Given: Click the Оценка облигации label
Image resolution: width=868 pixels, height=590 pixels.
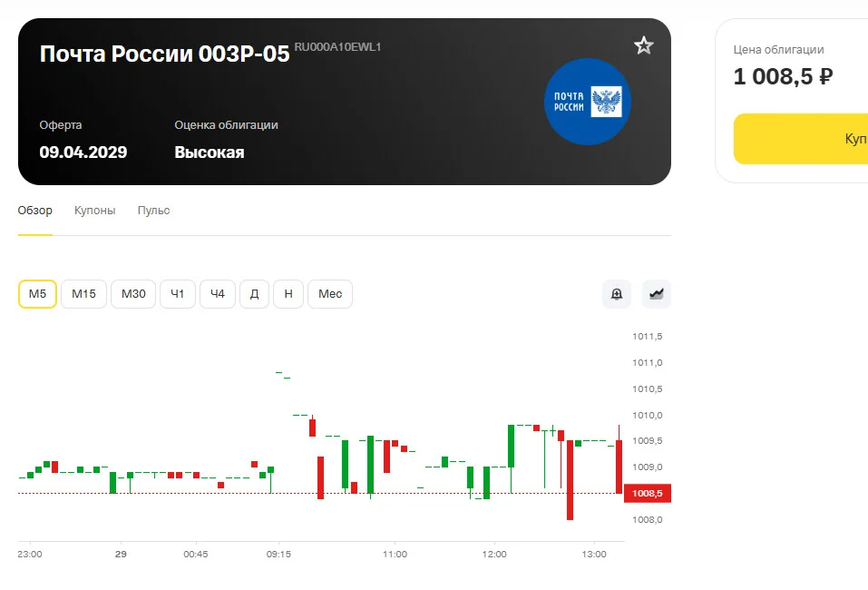Looking at the screenshot, I should tap(227, 125).
